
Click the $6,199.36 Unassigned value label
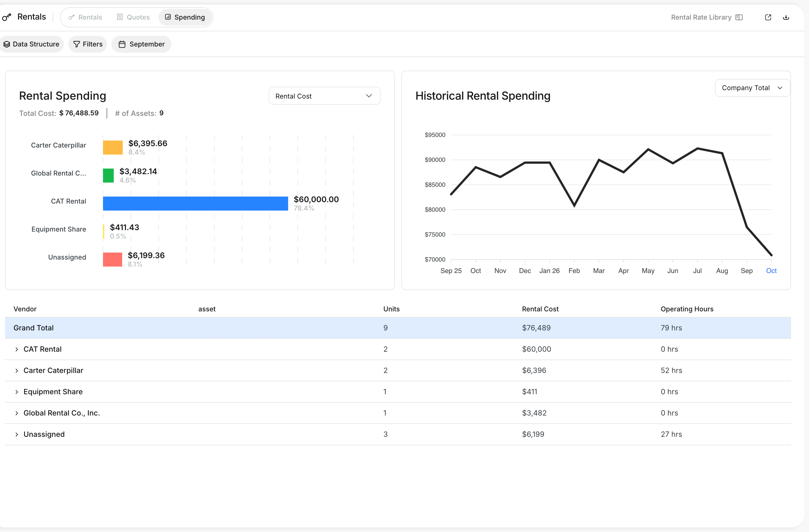pyautogui.click(x=146, y=255)
